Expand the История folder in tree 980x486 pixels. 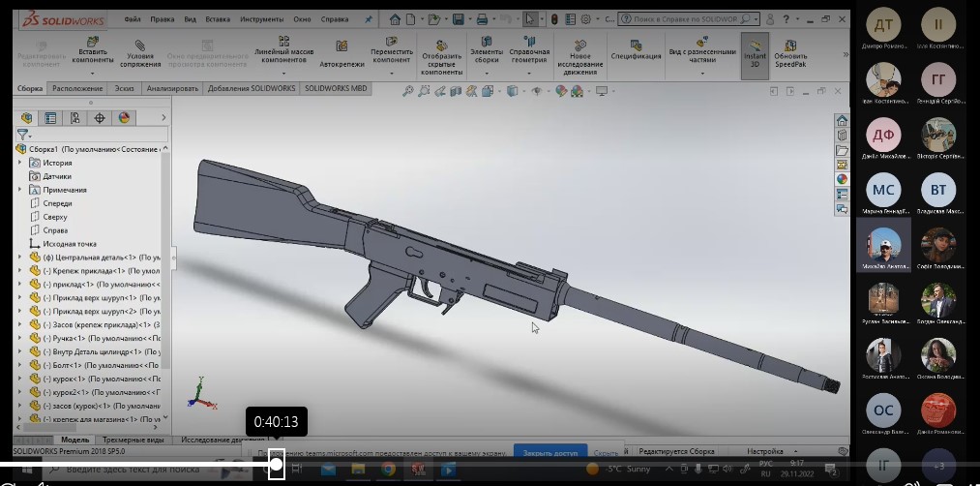click(20, 163)
